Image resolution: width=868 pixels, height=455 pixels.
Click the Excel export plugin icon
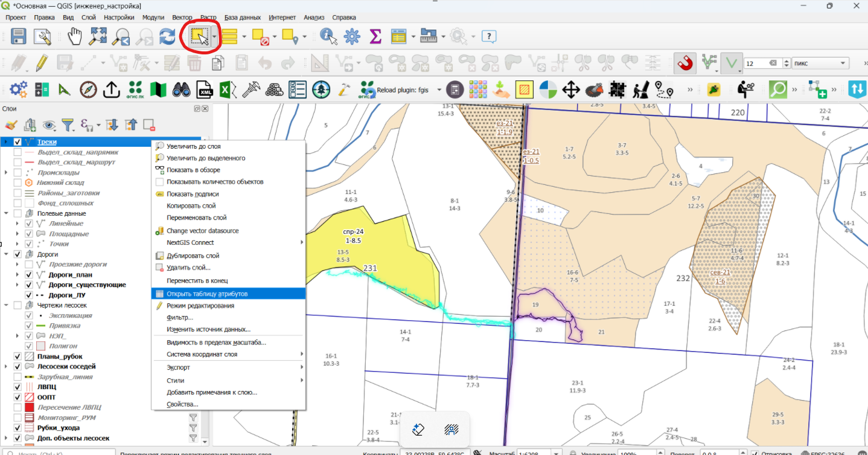(227, 90)
